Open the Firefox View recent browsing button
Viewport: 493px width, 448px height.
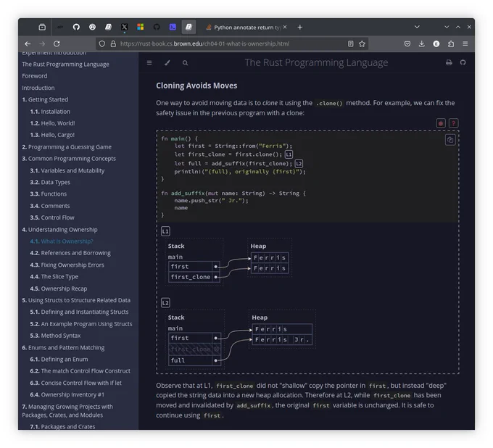(x=42, y=27)
